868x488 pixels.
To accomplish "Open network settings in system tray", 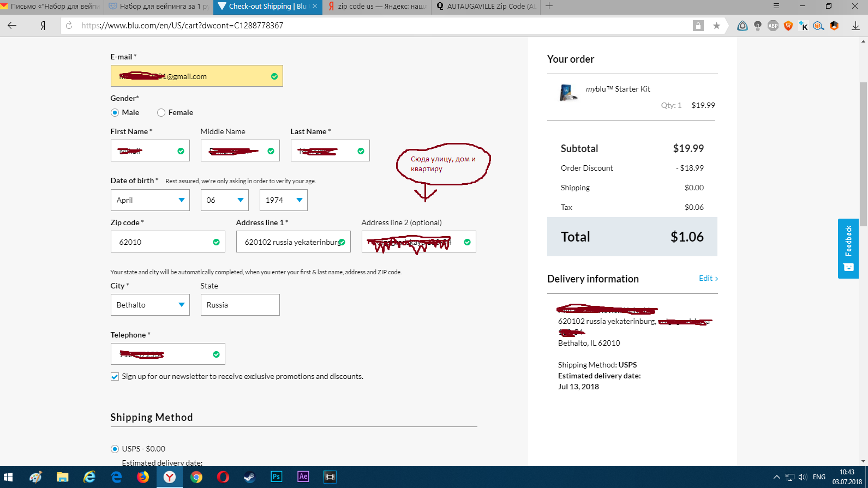I will point(789,477).
